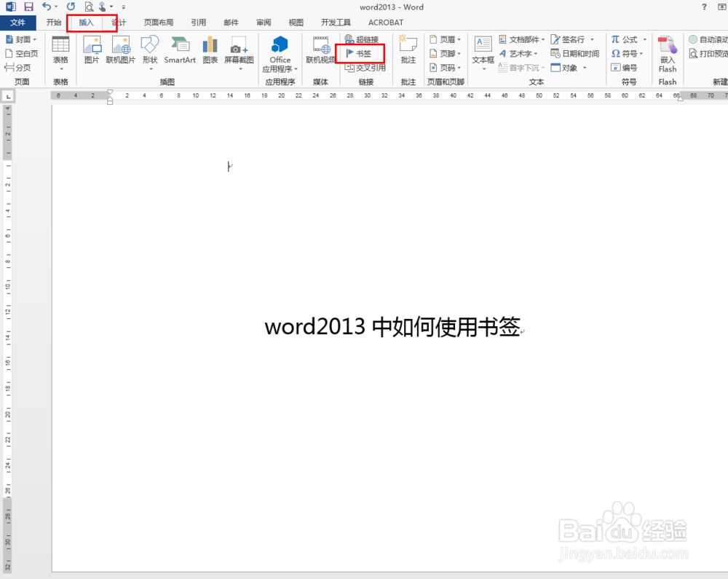Open Screenshot (屏幕截图) tool
Viewport: 728px width, 579px height.
click(239, 52)
